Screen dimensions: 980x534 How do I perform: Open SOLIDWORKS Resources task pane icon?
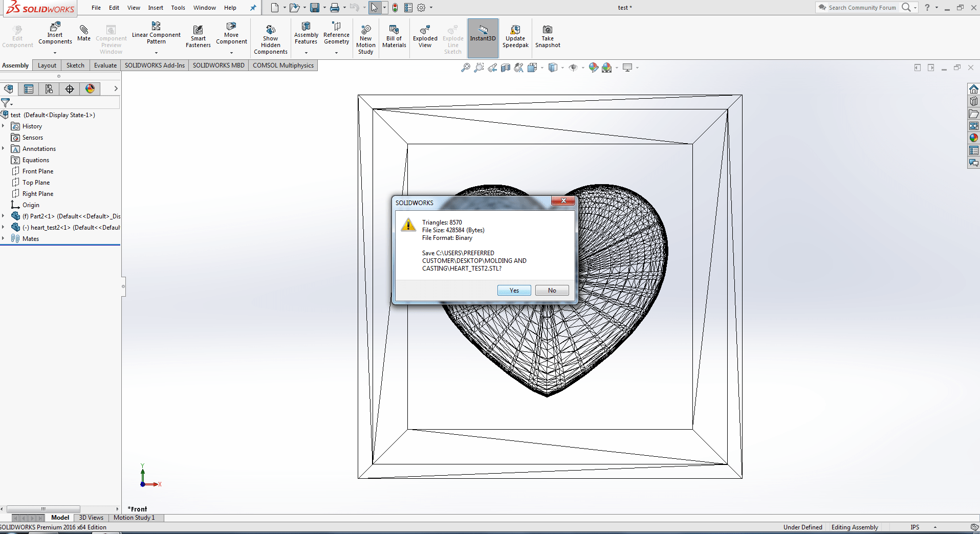pos(973,89)
